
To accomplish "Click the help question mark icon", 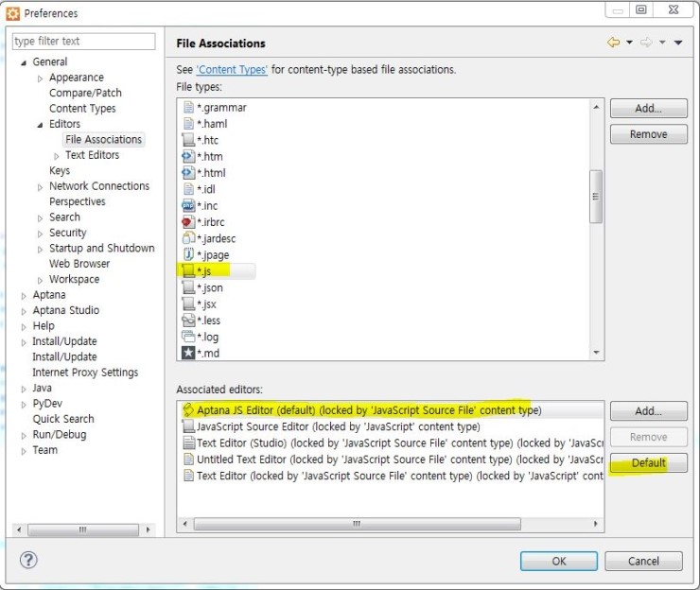I will pos(28,560).
